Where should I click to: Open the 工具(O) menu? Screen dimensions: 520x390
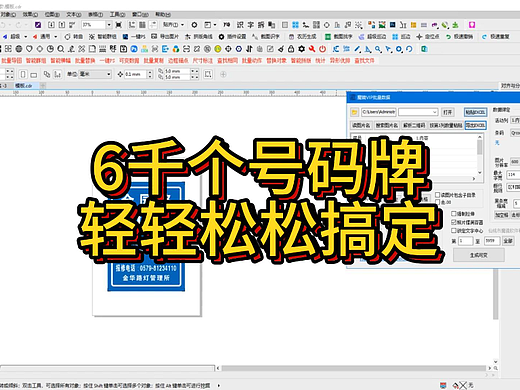coord(117,15)
